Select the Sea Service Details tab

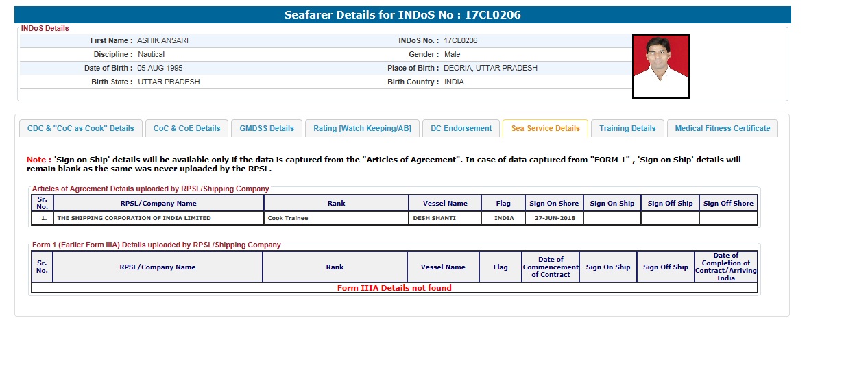(x=545, y=128)
